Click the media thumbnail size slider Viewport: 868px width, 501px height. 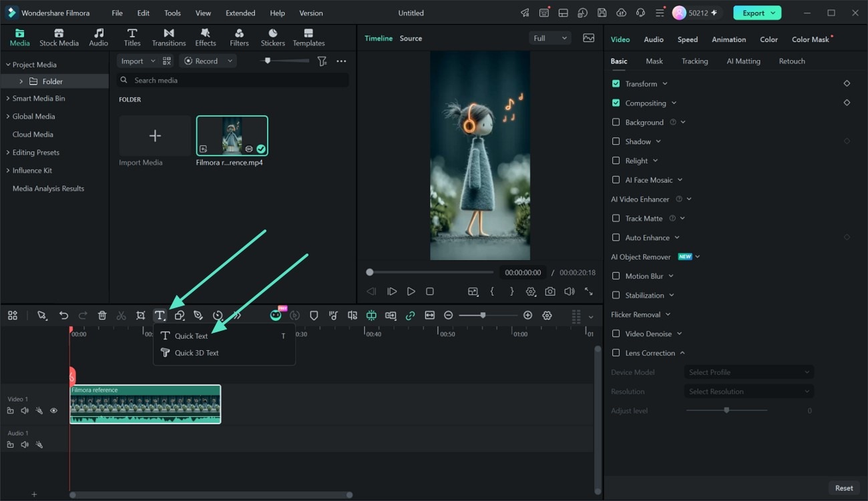pos(284,61)
